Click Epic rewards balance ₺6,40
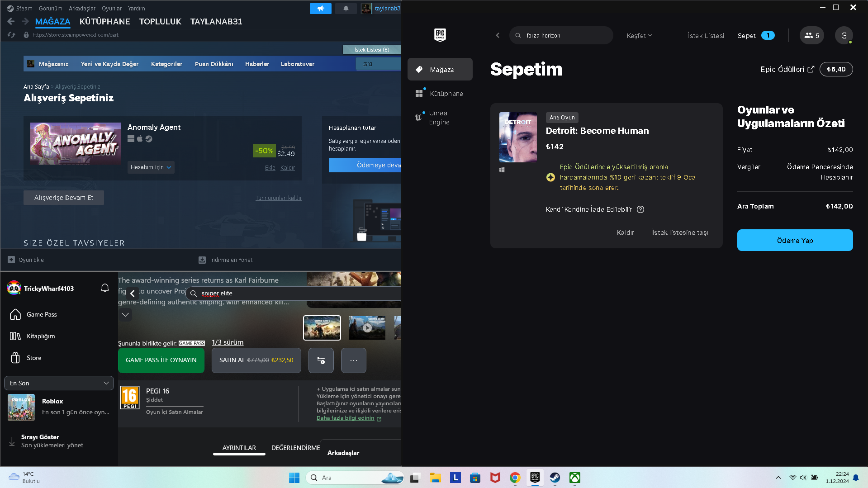The width and height of the screenshot is (868, 488). pos(836,69)
